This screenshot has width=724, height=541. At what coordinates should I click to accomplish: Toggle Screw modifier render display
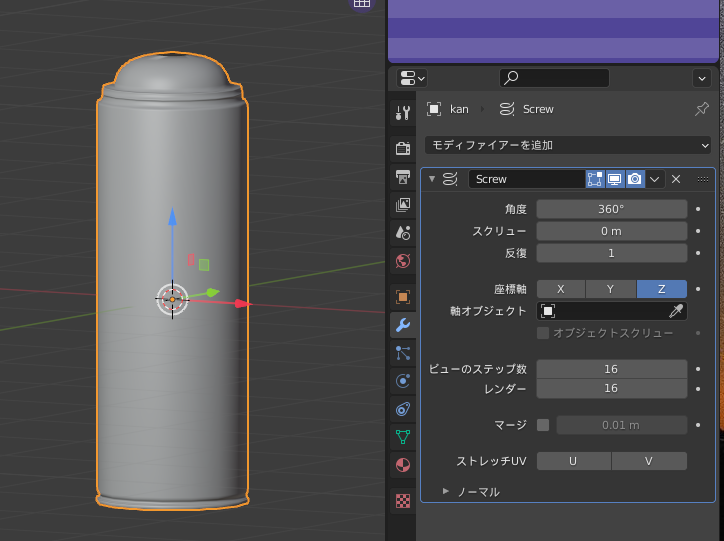tap(635, 179)
